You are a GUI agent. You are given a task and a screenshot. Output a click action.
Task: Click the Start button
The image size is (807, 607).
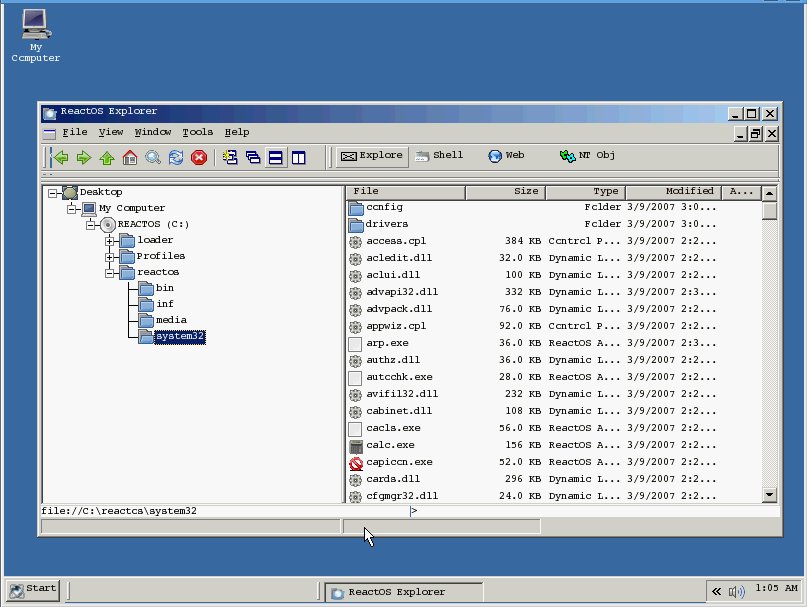(33, 588)
